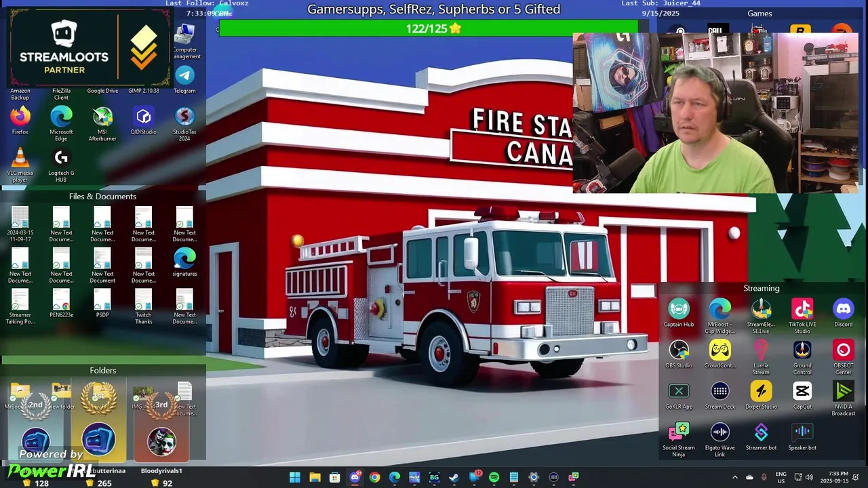Open the signatures Edge file
The height and width of the screenshot is (488, 868).
pyautogui.click(x=184, y=262)
